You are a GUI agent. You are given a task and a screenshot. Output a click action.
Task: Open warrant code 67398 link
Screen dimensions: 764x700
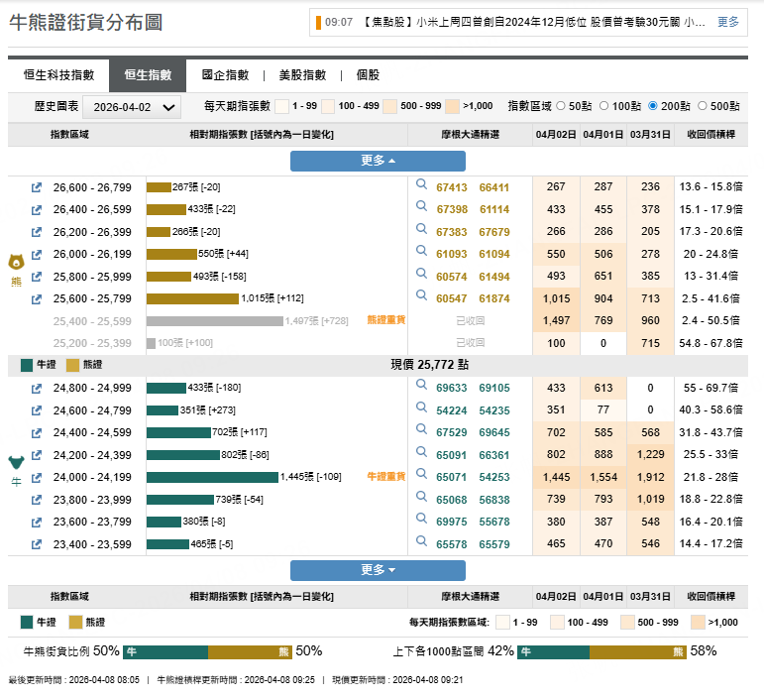point(452,210)
